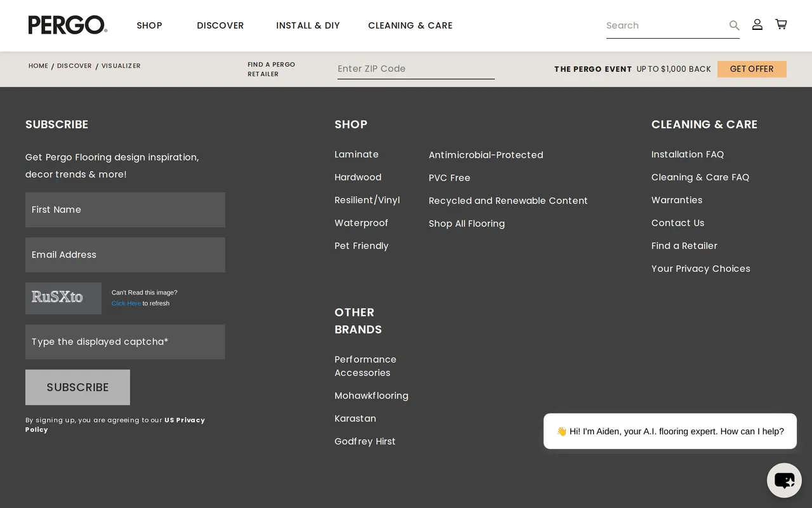Open the Godfrey Hirst link
812x508 pixels.
(365, 441)
